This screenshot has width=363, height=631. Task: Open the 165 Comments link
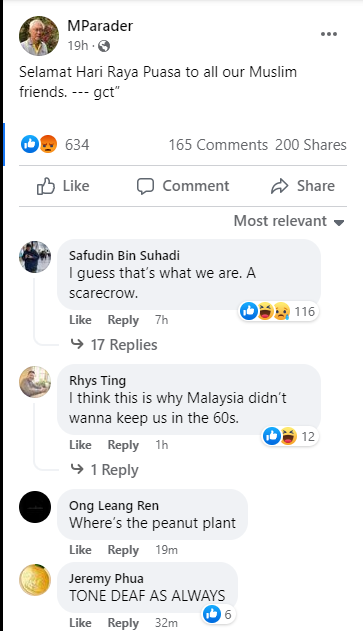(x=218, y=145)
